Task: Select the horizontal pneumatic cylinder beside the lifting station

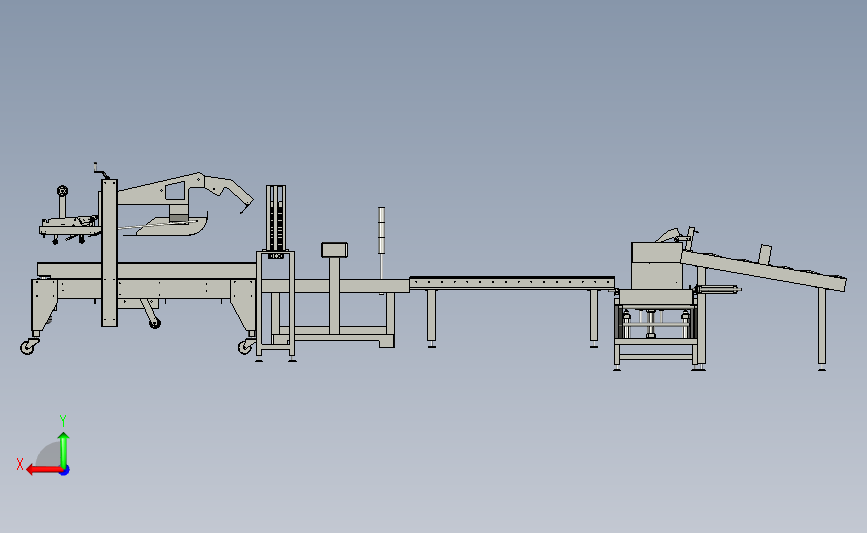Action: [718, 289]
